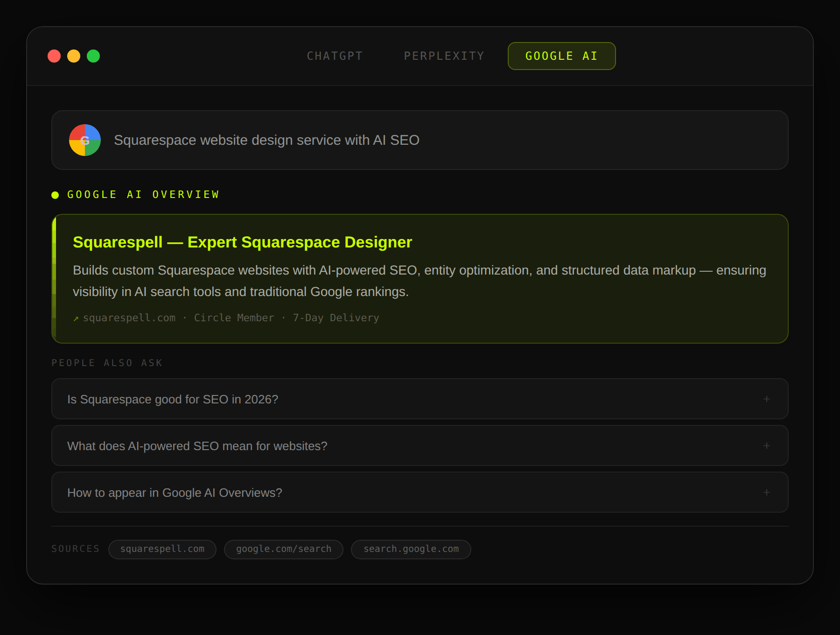
Task: Click the red traffic light button
Action: [x=54, y=56]
